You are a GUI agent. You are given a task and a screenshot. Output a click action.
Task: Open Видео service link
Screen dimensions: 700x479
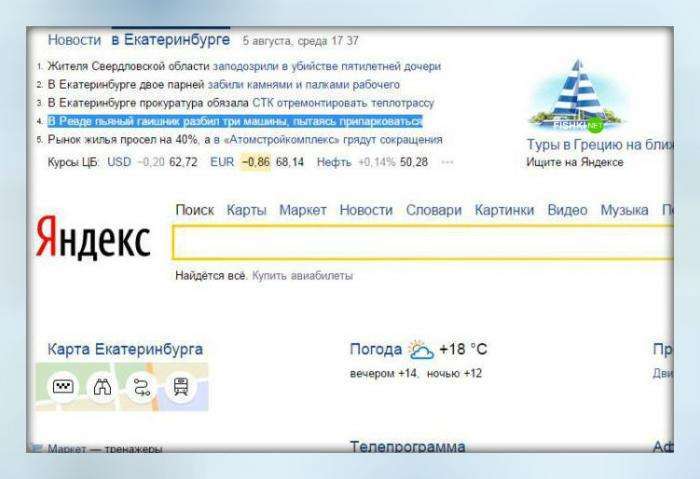[x=567, y=210]
